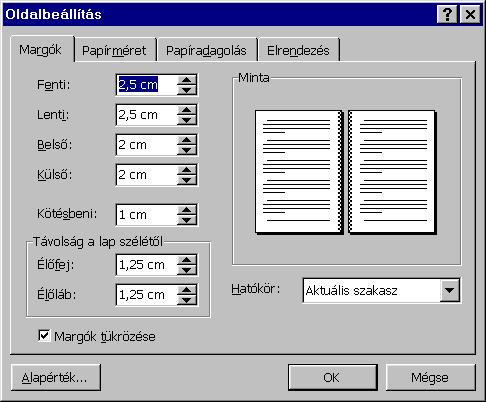This screenshot has width=486, height=402.
Task: Click the Alapérték... button
Action: tap(56, 377)
